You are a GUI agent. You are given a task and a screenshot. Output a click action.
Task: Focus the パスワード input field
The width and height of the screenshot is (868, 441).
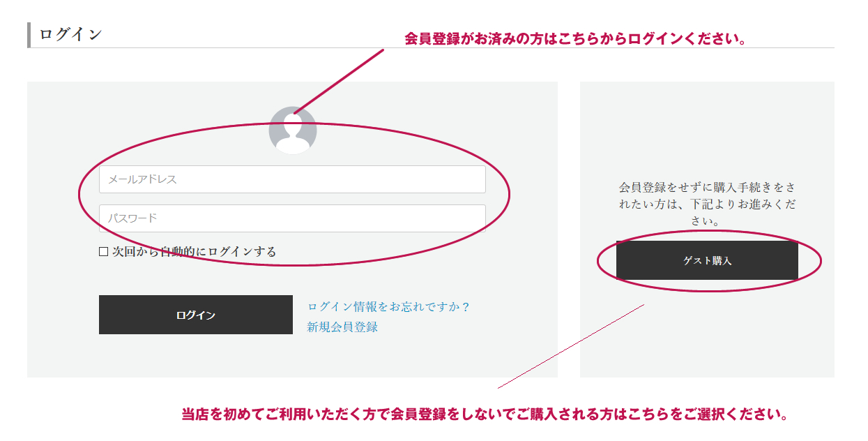click(292, 218)
